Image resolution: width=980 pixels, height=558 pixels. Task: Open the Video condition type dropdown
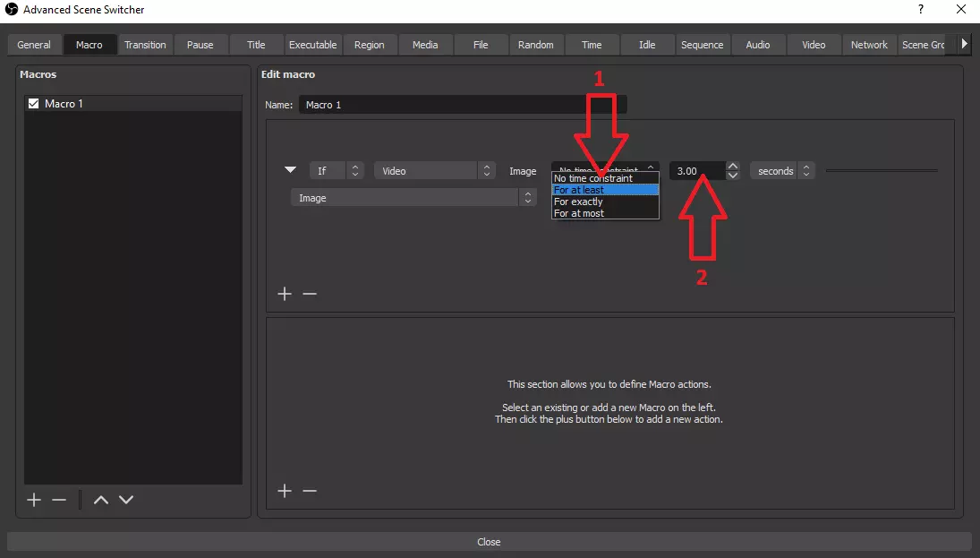(x=435, y=170)
